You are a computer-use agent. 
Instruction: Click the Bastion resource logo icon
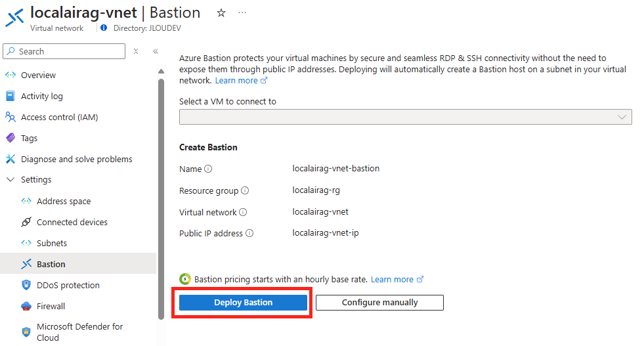pos(15,18)
